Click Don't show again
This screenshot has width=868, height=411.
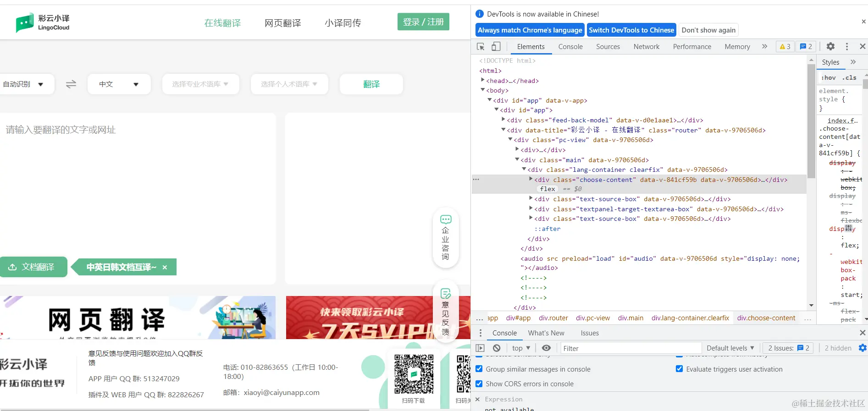708,30
